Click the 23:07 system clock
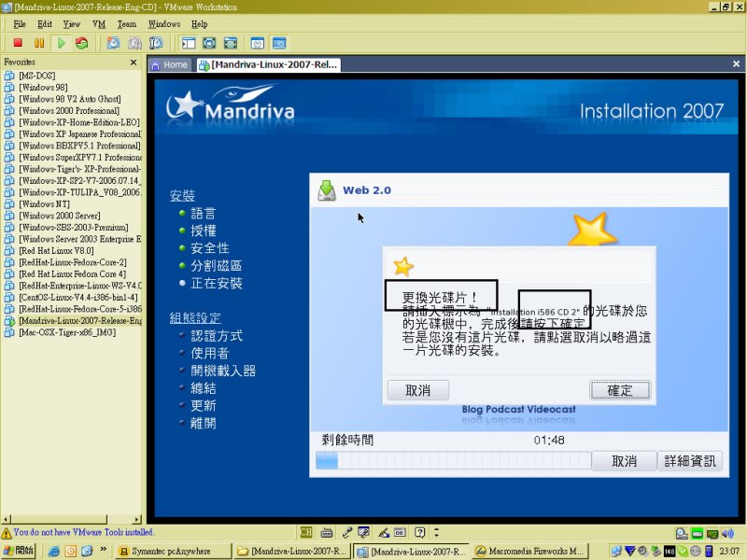This screenshot has width=747, height=560. [x=730, y=552]
